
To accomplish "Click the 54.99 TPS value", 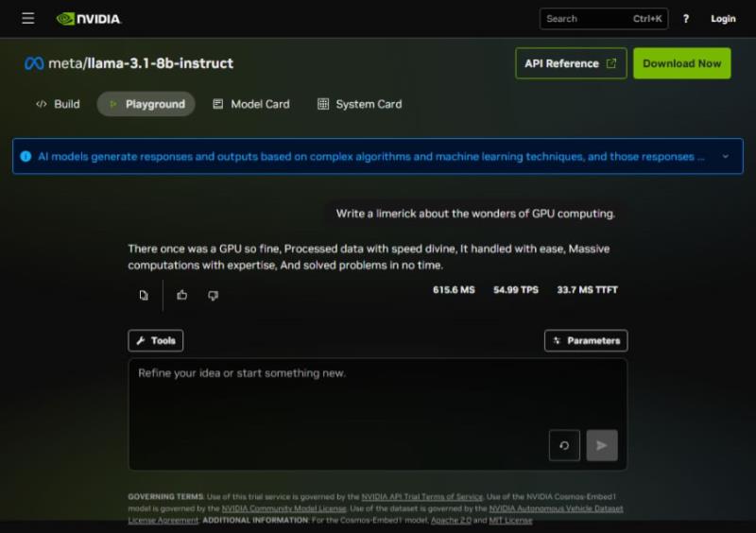I will coord(516,290).
